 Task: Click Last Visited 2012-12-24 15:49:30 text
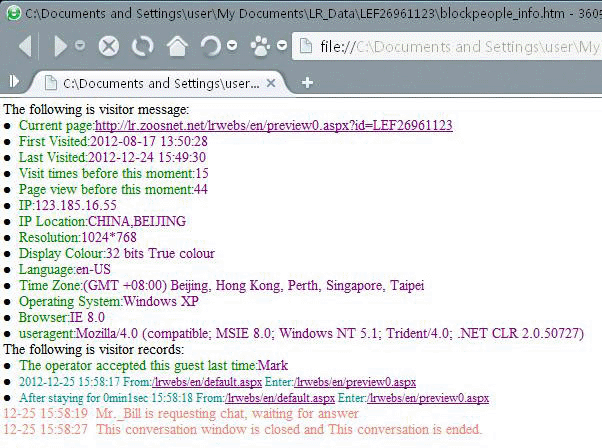112,157
